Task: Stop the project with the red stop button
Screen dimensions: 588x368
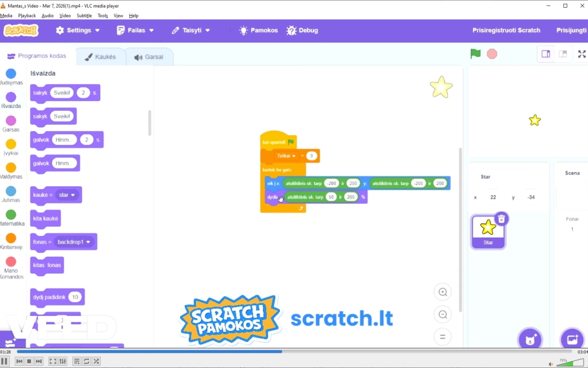Action: click(x=492, y=53)
